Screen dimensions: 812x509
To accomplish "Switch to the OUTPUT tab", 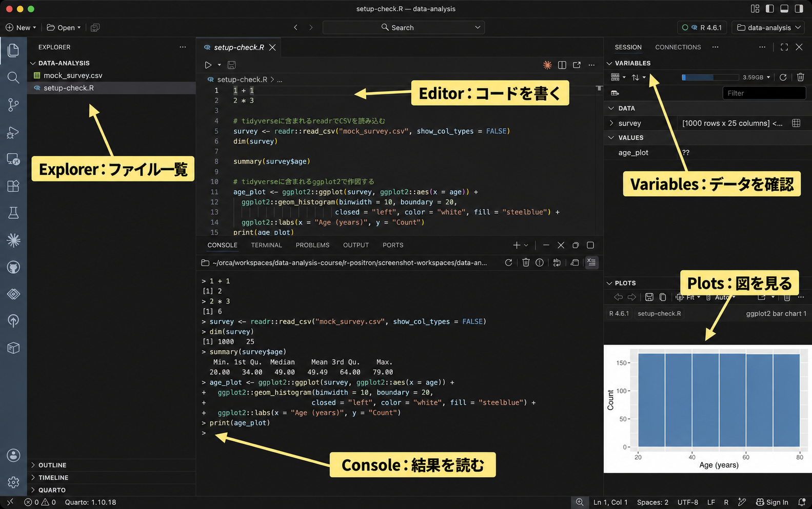I will [x=356, y=245].
